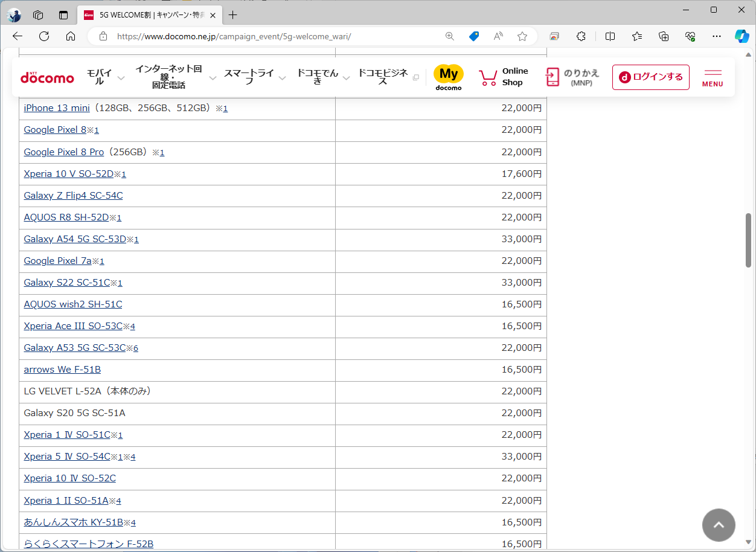
Task: Expand インターネット回線・固定電話 menu
Action: click(x=175, y=77)
